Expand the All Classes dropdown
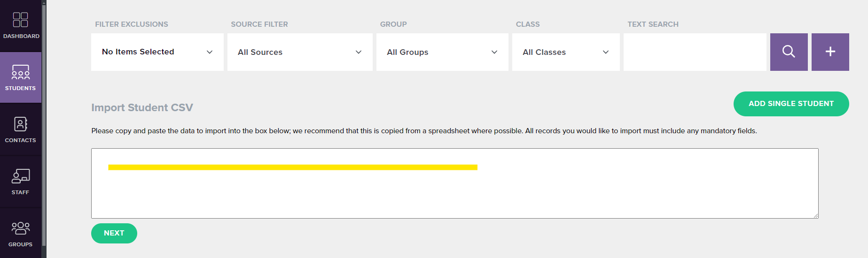This screenshot has width=868, height=258. click(566, 52)
